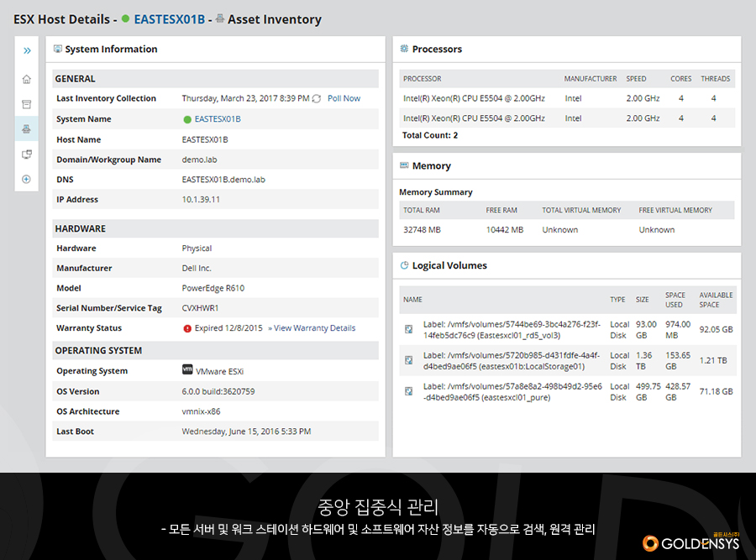Click the GENERAL section header
This screenshot has width=756, height=560.
215,79
